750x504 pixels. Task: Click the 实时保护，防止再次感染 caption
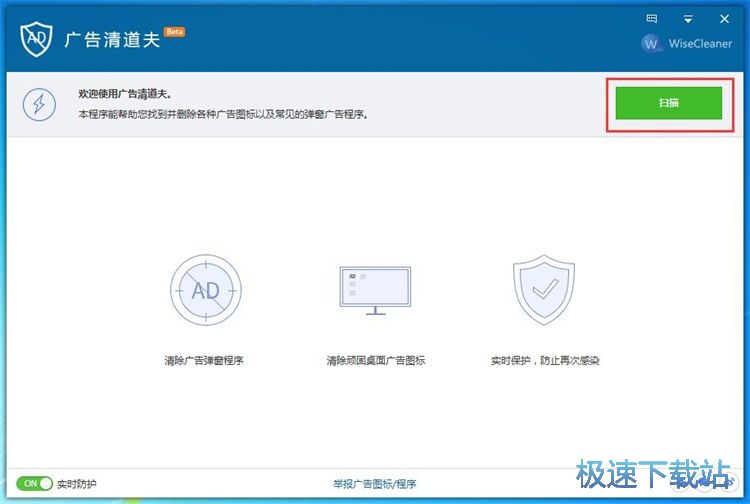click(544, 360)
